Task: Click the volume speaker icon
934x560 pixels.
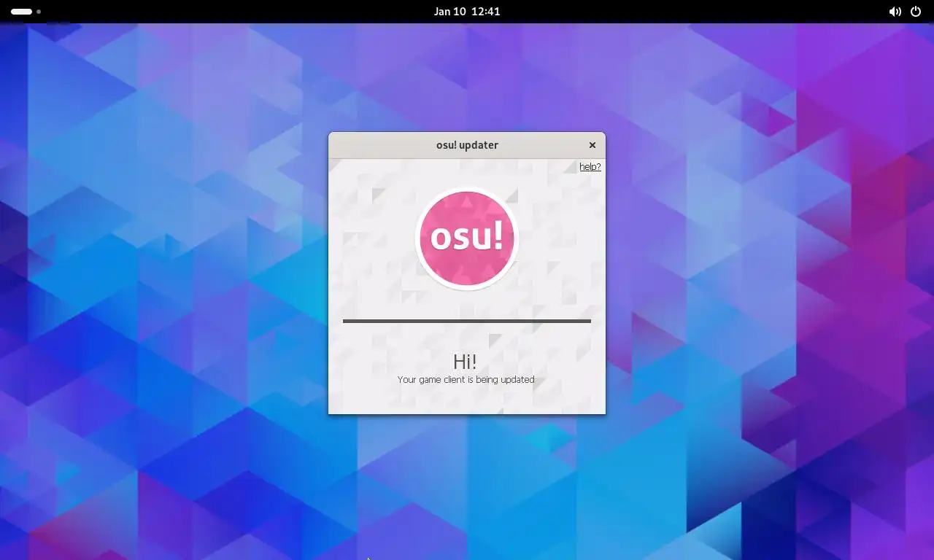Action: pos(895,12)
